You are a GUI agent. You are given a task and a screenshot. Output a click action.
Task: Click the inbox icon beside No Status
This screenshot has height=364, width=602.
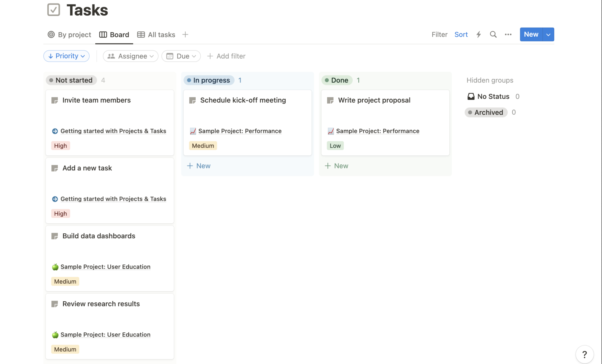coord(471,96)
